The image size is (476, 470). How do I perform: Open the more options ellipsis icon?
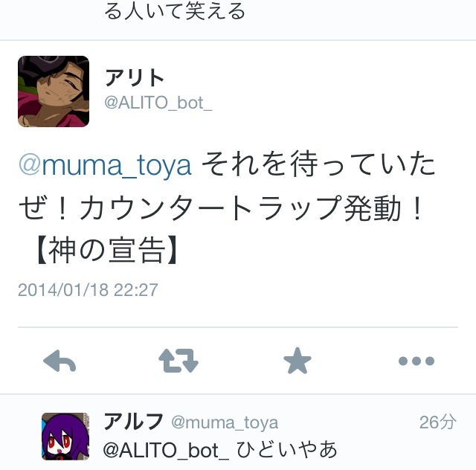click(416, 361)
